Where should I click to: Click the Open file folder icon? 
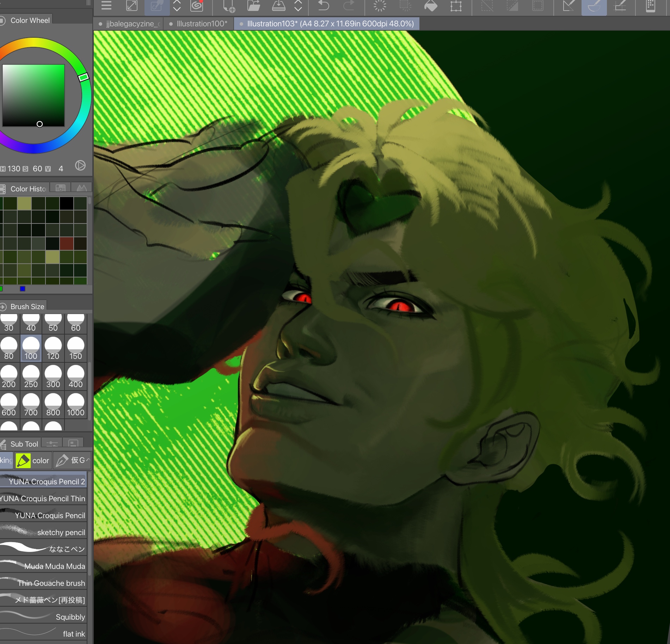point(253,6)
